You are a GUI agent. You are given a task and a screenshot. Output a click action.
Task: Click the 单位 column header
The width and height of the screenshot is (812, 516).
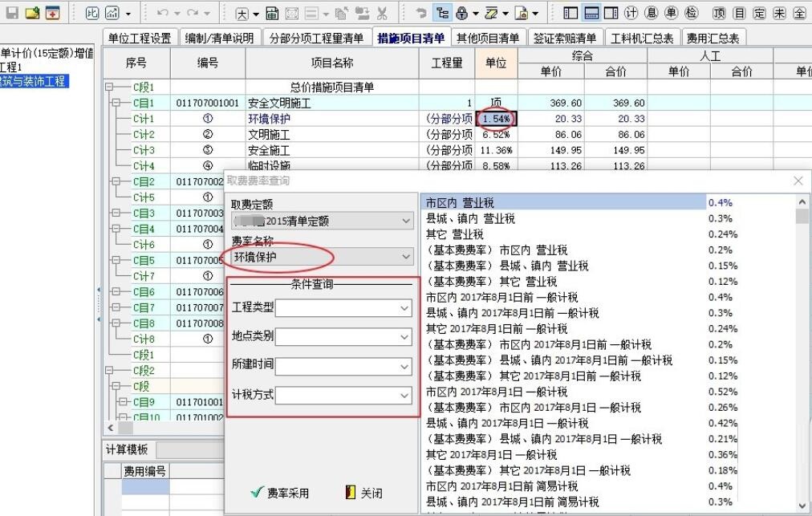tap(496, 63)
